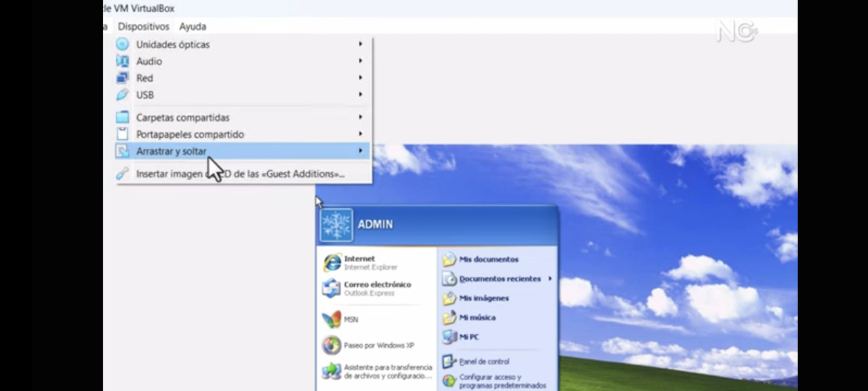Click the ADMIN snowflake user picture
868x391 pixels.
(336, 225)
